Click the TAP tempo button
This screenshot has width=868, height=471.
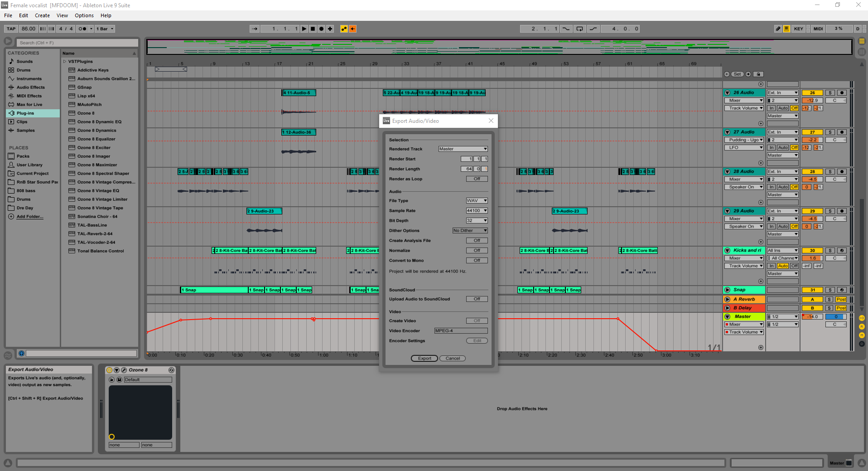[11, 29]
